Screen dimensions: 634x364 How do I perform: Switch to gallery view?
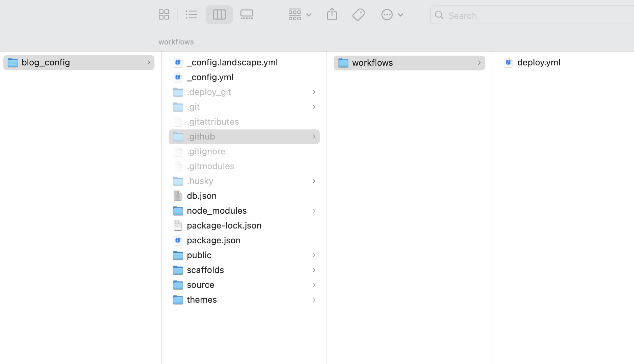click(247, 15)
